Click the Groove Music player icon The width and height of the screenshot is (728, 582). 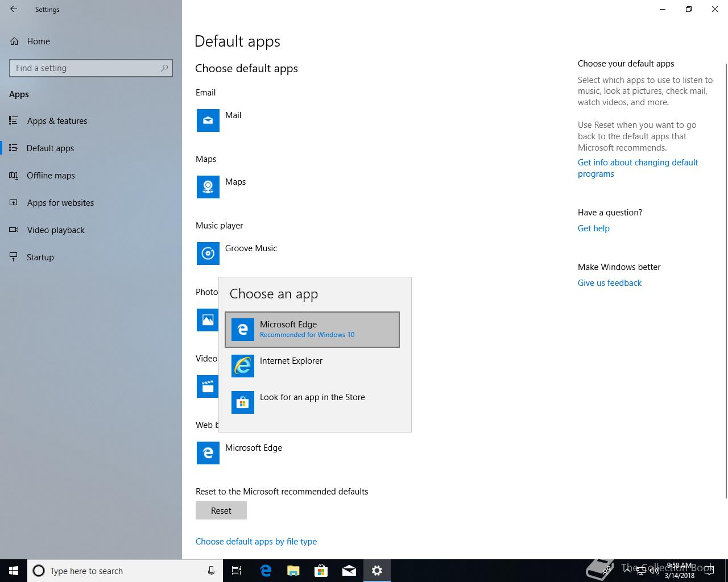click(x=208, y=253)
